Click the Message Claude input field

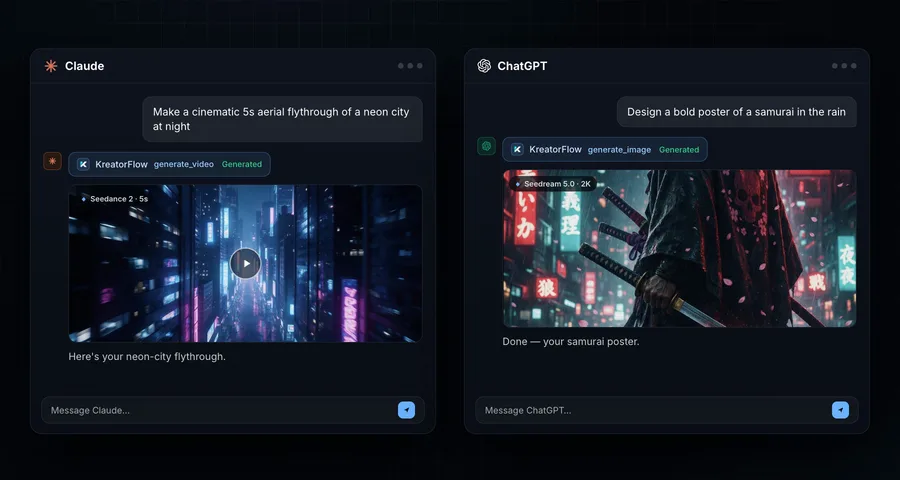coord(233,410)
